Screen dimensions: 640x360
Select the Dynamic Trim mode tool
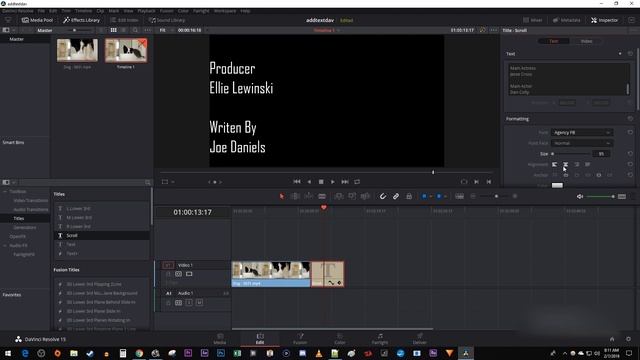click(x=309, y=196)
